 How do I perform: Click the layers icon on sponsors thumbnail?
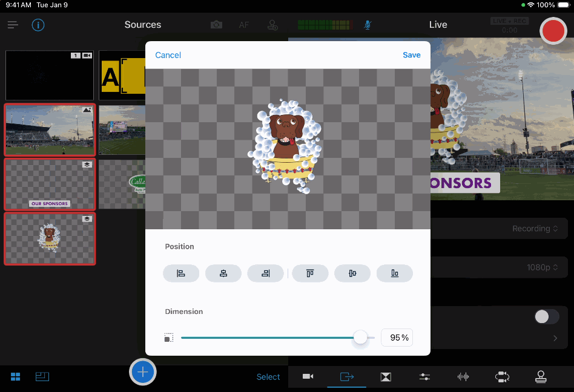click(87, 165)
